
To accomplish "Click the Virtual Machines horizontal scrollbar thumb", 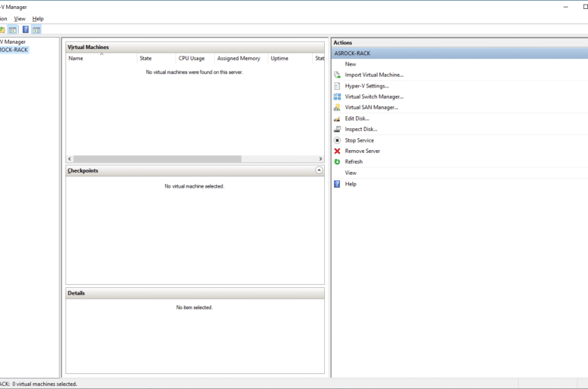I will coord(158,159).
